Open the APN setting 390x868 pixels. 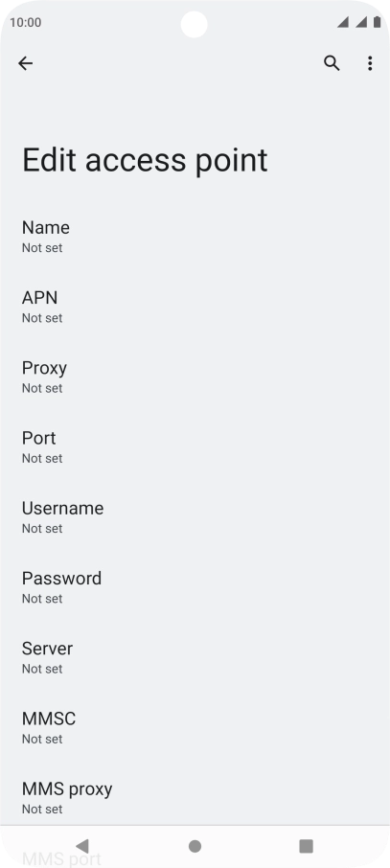click(x=195, y=308)
